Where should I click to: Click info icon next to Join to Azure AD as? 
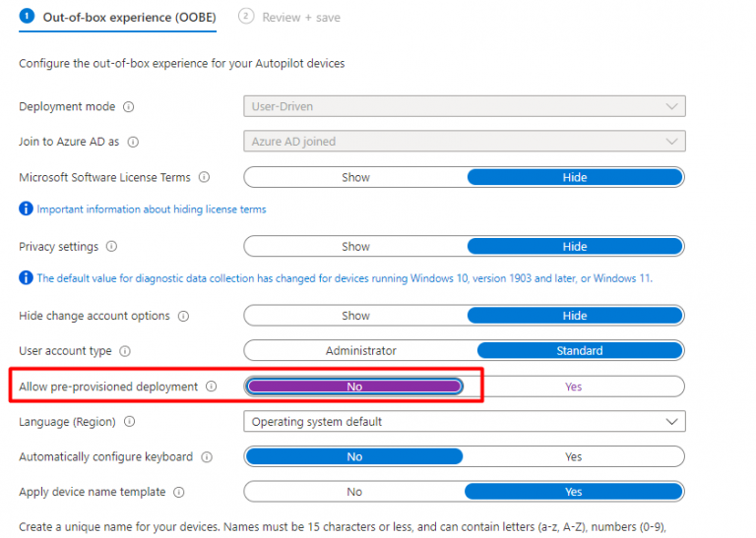133,142
